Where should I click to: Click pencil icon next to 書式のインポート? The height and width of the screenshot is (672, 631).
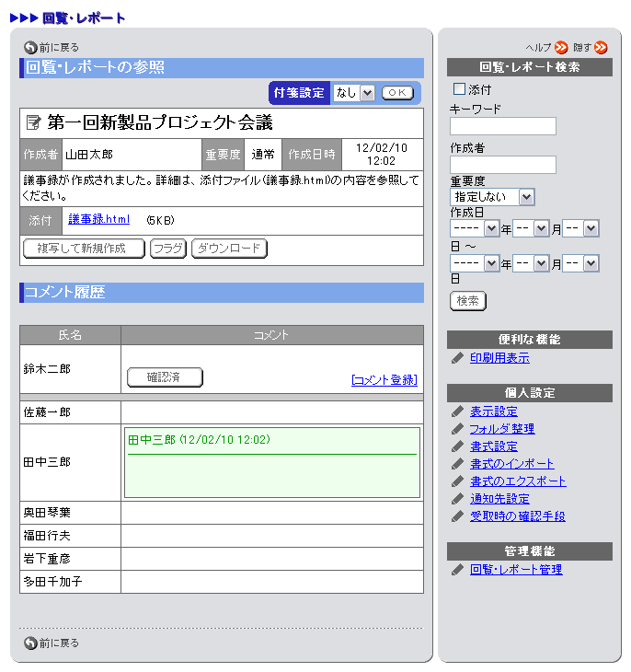point(457,464)
